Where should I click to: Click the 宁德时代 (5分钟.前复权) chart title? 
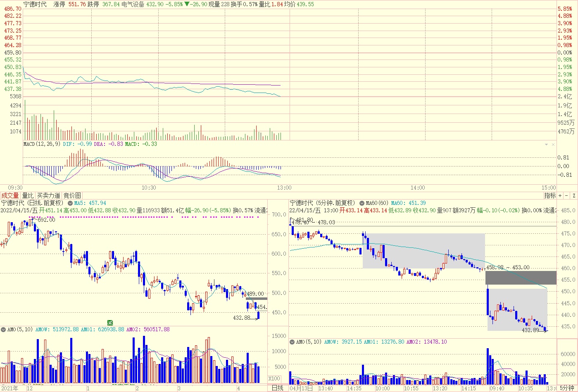[323, 203]
